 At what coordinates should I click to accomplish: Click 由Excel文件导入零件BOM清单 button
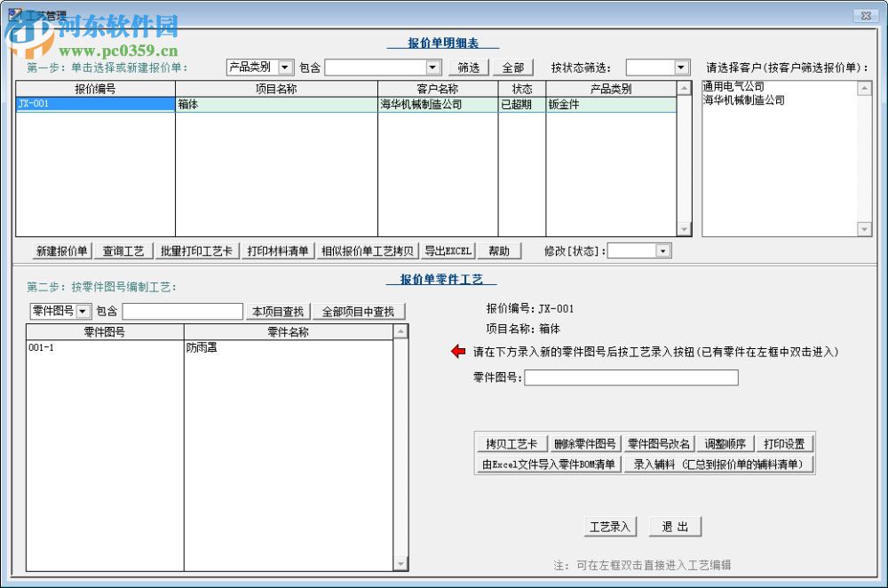point(548,465)
